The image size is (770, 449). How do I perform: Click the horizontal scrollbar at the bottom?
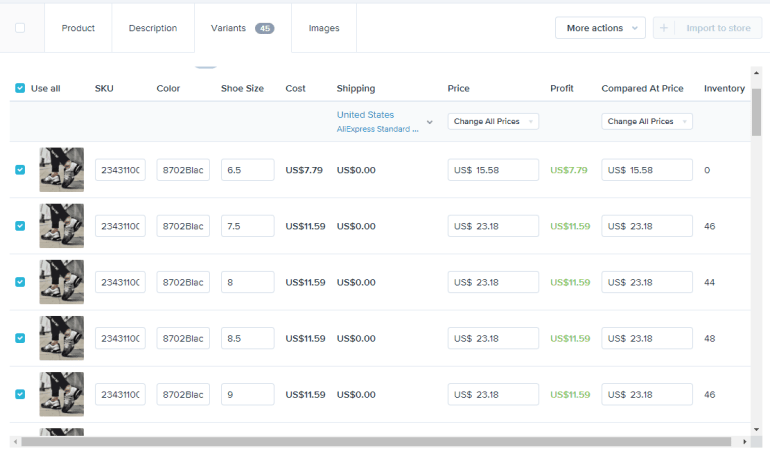(x=380, y=441)
